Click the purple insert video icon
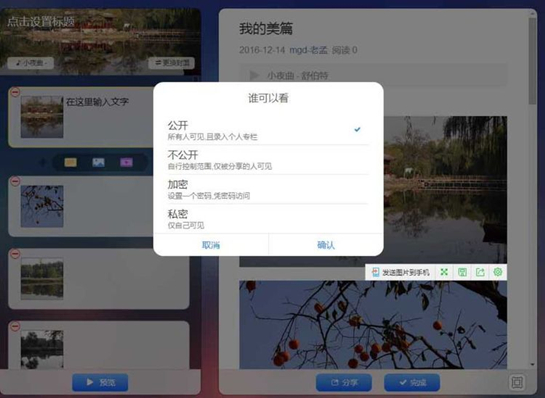 126,162
